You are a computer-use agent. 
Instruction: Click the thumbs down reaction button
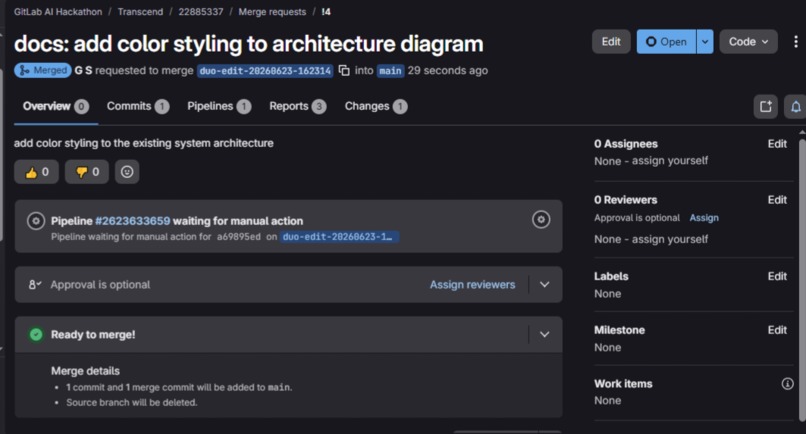click(x=87, y=172)
